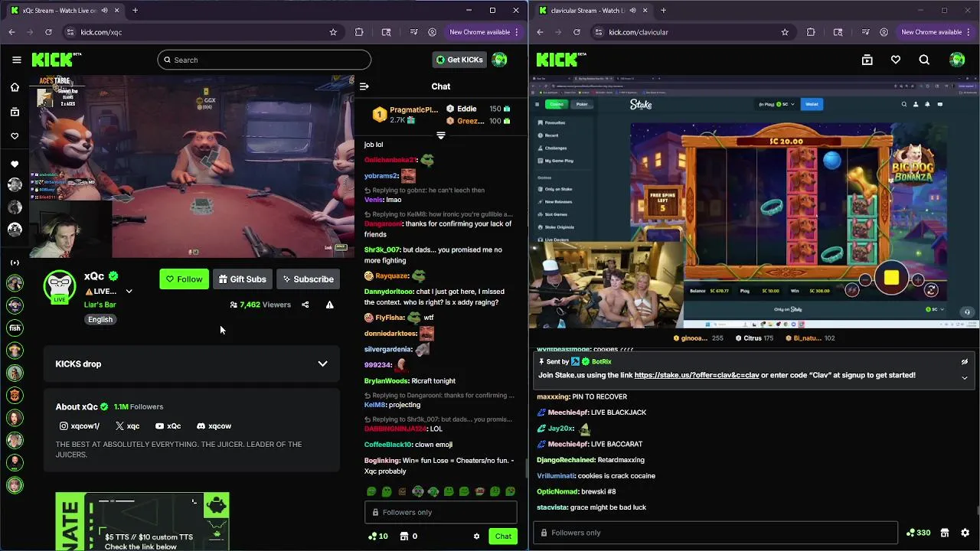This screenshot has height=551, width=980.
Task: Open xqcow1 Instagram link
Action: pyautogui.click(x=80, y=426)
